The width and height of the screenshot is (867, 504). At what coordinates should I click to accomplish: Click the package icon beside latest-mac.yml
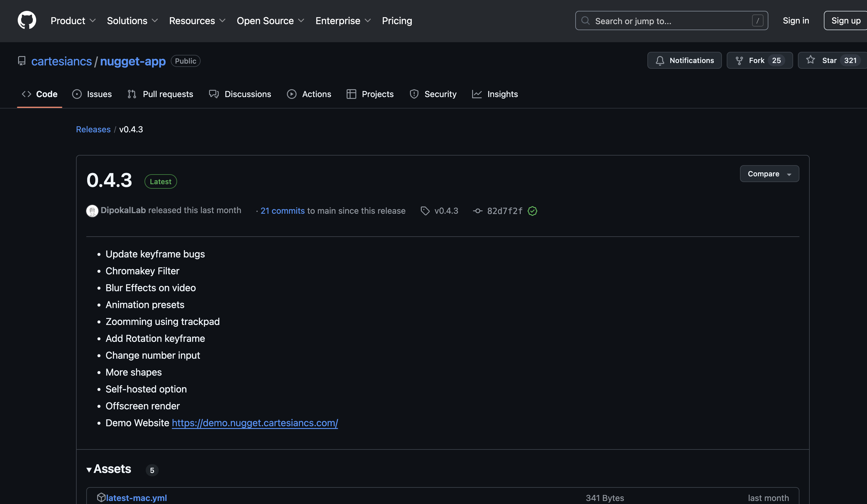point(101,497)
